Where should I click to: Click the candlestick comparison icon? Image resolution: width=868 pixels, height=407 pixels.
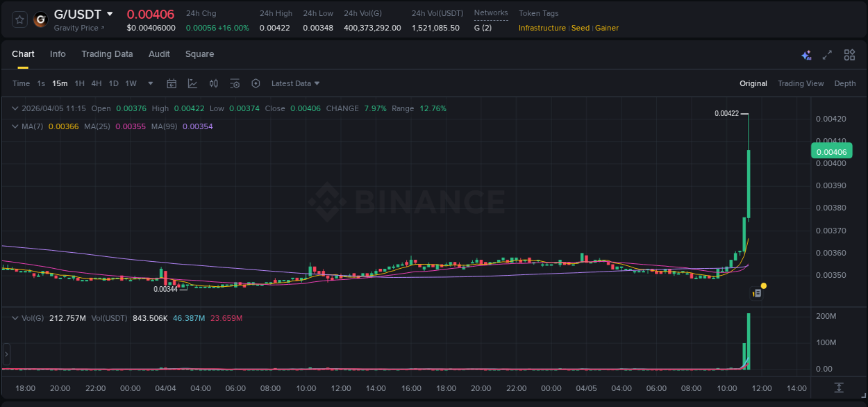pos(213,83)
